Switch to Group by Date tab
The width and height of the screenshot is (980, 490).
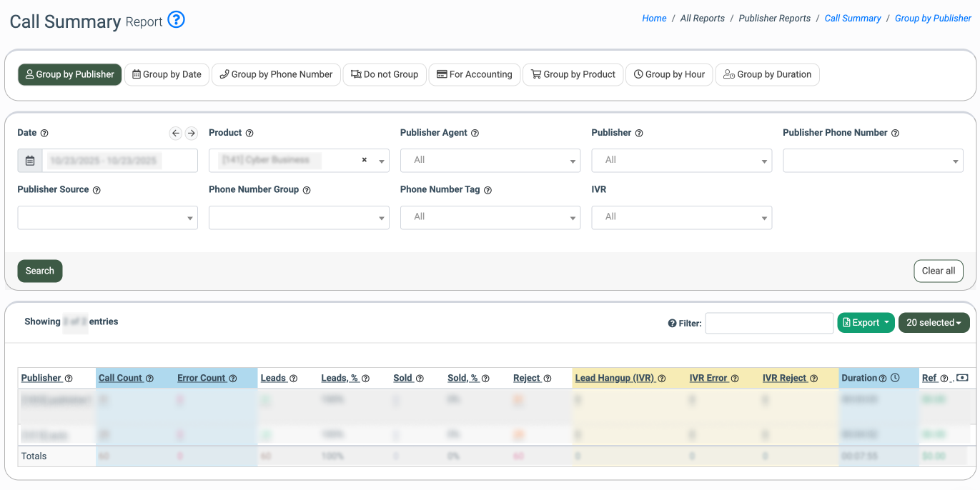tap(167, 74)
